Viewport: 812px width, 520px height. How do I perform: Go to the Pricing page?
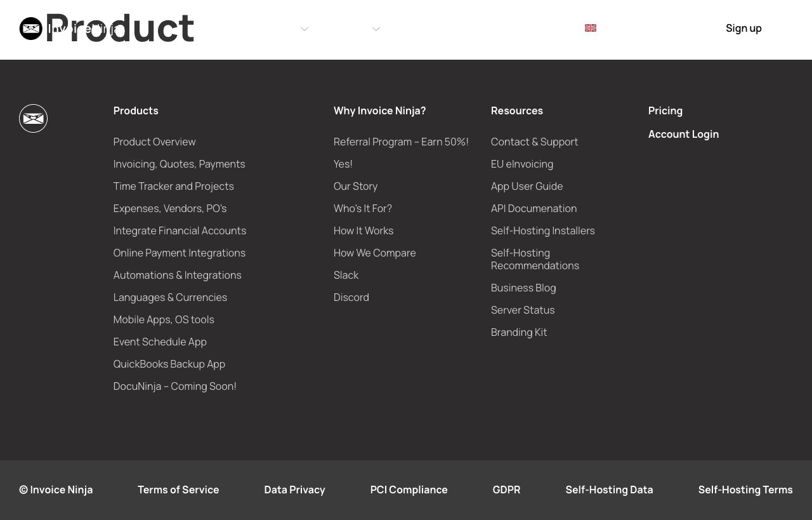[x=665, y=110]
